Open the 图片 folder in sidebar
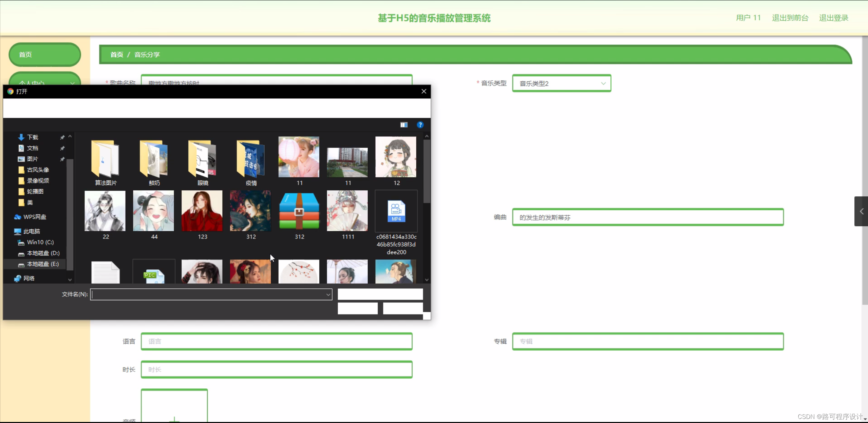Screen dimensions: 868x423 32,159
